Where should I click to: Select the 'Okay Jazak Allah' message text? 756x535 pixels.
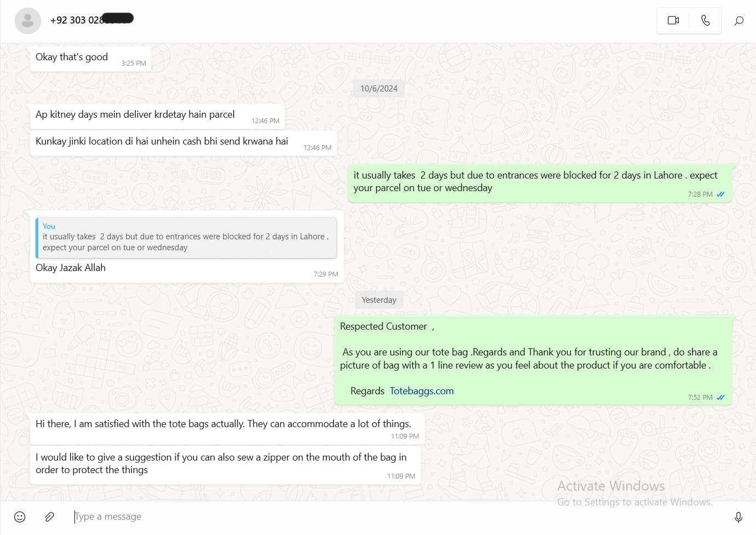click(x=71, y=268)
